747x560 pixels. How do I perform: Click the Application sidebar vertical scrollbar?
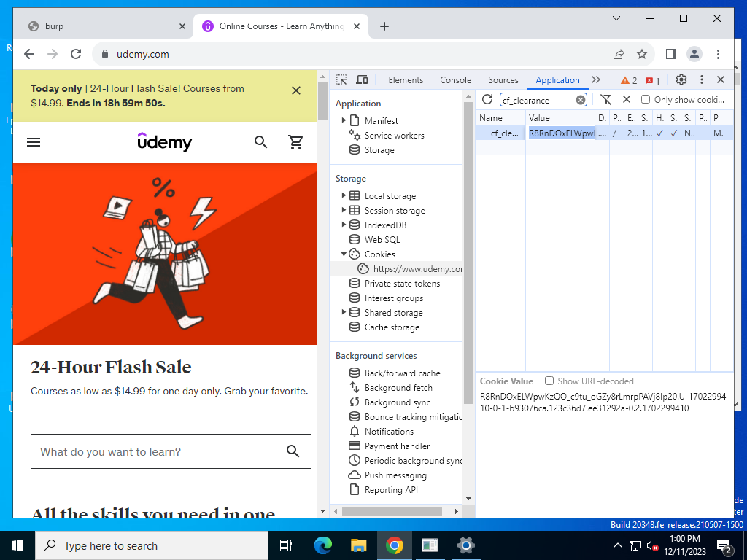[468, 252]
